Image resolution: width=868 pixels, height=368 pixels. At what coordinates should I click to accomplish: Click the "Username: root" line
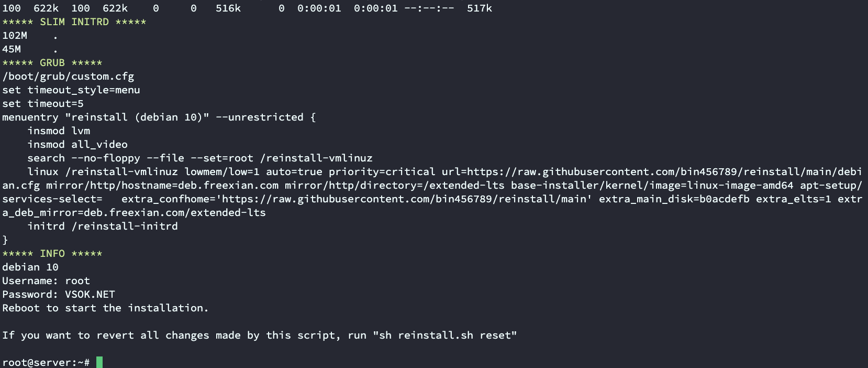pyautogui.click(x=46, y=281)
